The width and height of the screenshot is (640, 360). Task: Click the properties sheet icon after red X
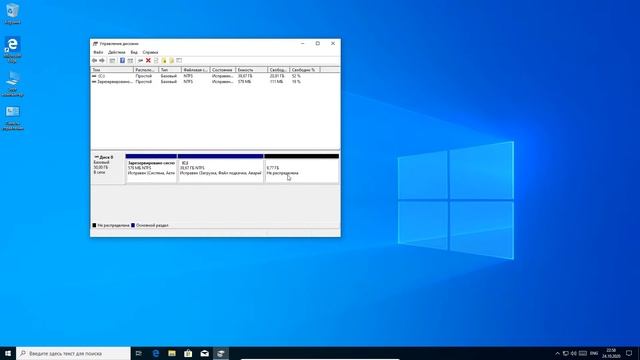(156, 60)
